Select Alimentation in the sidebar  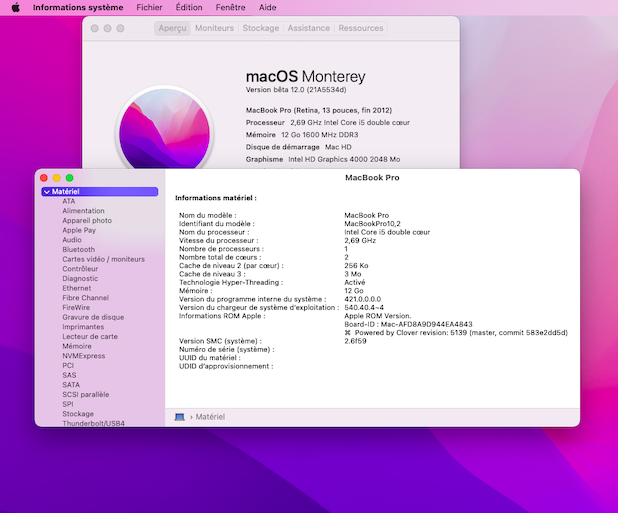[84, 211]
